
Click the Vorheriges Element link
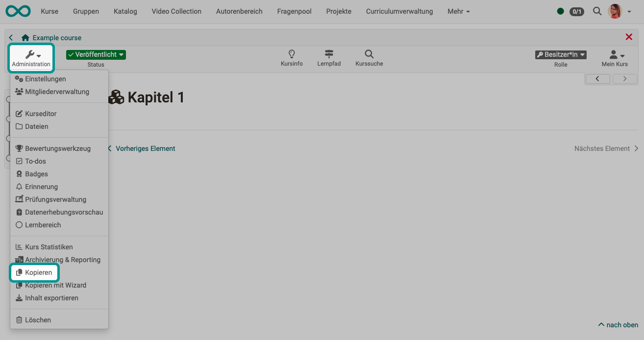pyautogui.click(x=145, y=148)
